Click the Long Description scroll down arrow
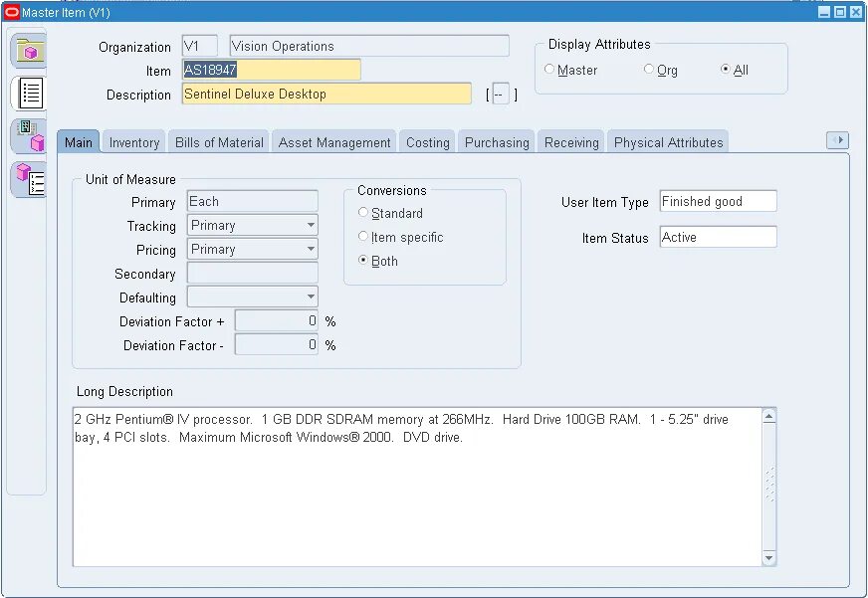 [x=768, y=557]
